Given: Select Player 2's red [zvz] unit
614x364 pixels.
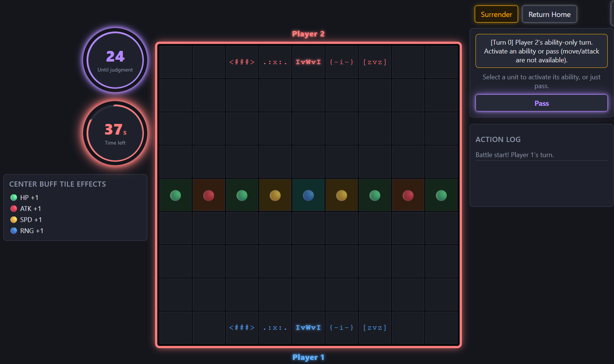Looking at the screenshot, I should [375, 62].
